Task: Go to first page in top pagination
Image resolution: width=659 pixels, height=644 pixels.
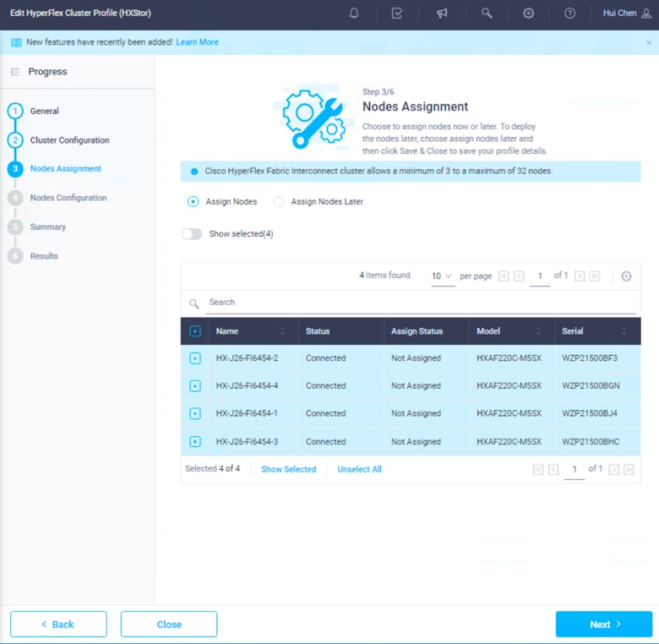Action: pyautogui.click(x=504, y=276)
